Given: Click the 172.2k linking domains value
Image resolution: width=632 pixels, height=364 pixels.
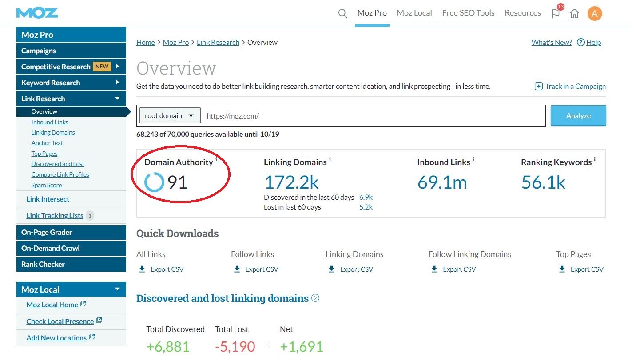Looking at the screenshot, I should [291, 182].
